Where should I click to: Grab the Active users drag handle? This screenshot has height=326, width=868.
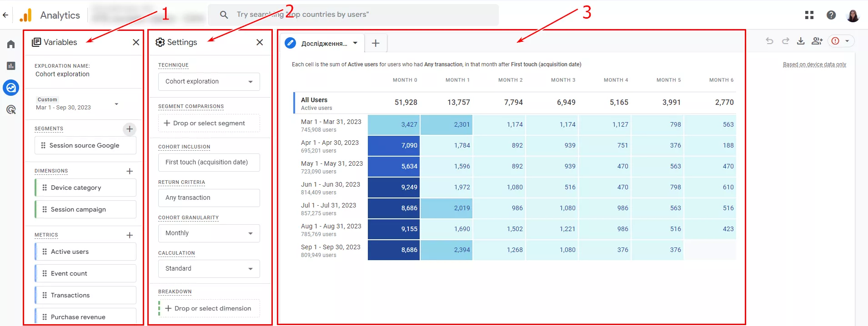[45, 252]
